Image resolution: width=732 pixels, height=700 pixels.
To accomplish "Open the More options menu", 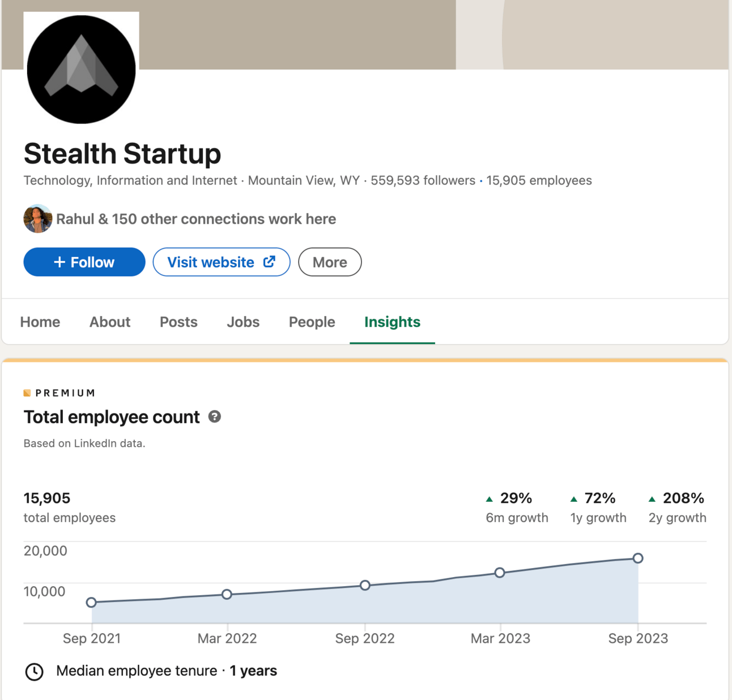I will (330, 262).
